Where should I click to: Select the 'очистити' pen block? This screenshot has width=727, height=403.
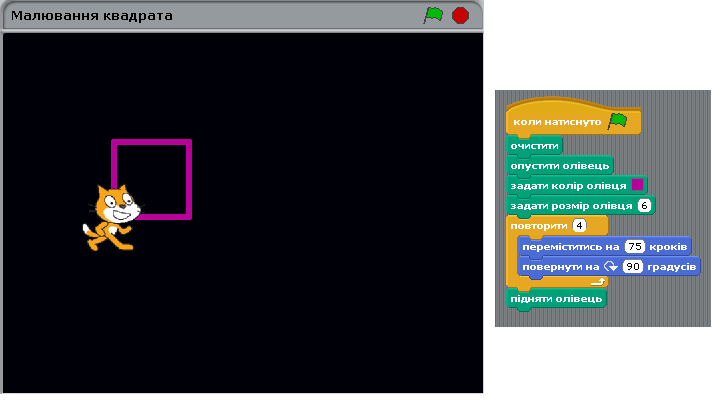point(535,146)
